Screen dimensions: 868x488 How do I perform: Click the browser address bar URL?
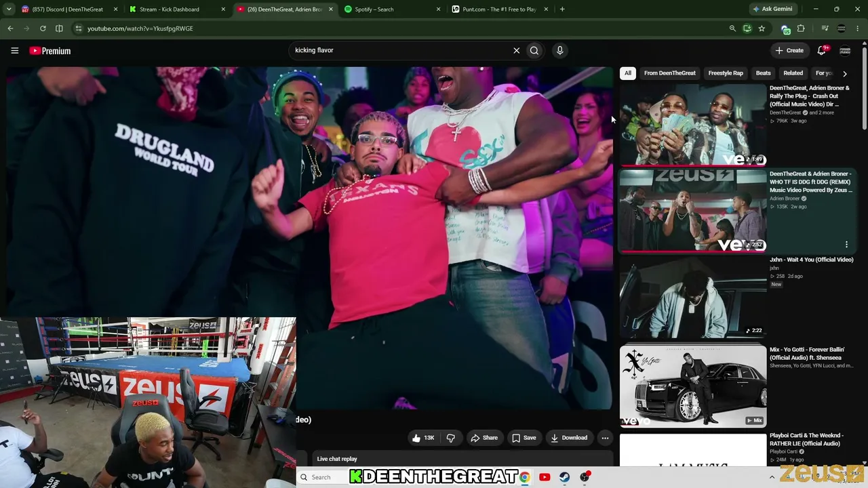pyautogui.click(x=140, y=28)
